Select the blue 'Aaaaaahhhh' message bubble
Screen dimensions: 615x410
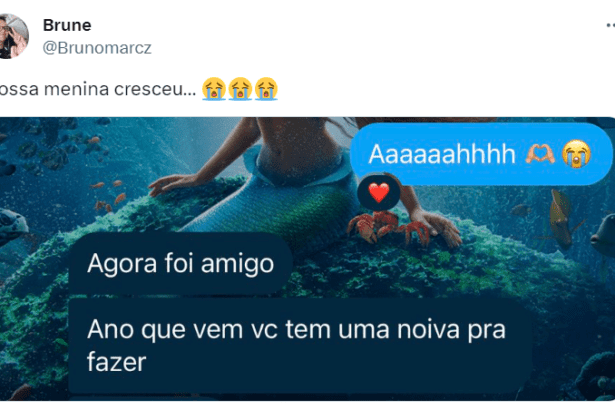coord(481,154)
